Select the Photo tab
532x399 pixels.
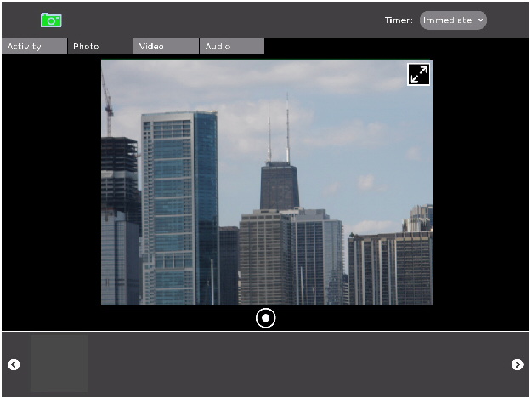pos(100,47)
